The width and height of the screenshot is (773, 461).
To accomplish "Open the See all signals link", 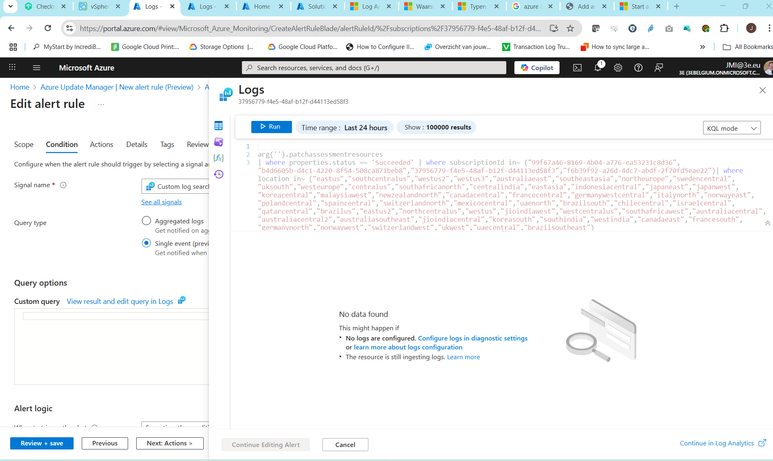I will (161, 202).
